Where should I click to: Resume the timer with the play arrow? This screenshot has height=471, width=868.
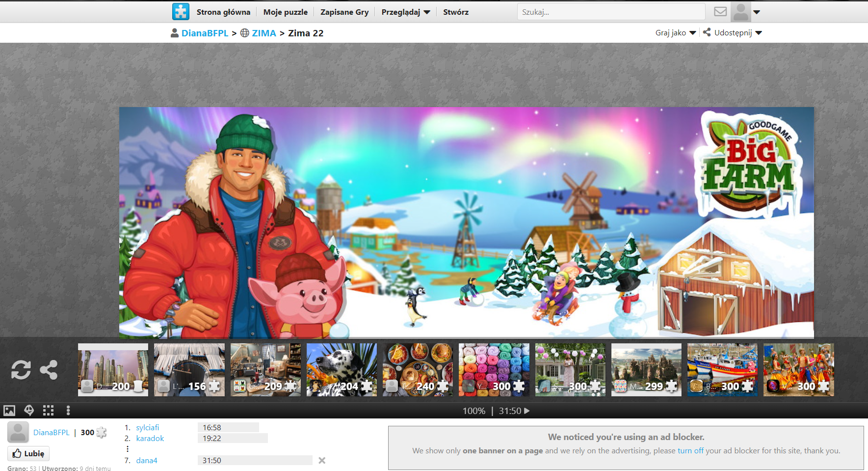(527, 411)
